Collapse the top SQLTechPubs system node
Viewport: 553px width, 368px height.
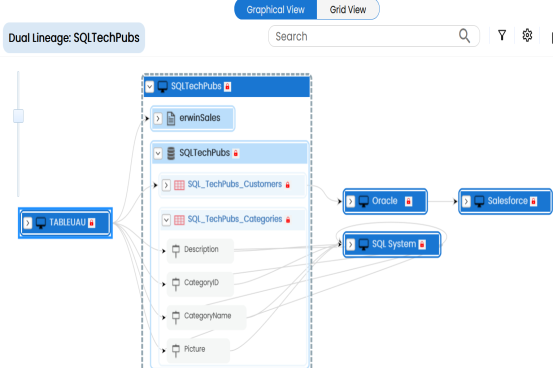pyautogui.click(x=150, y=86)
